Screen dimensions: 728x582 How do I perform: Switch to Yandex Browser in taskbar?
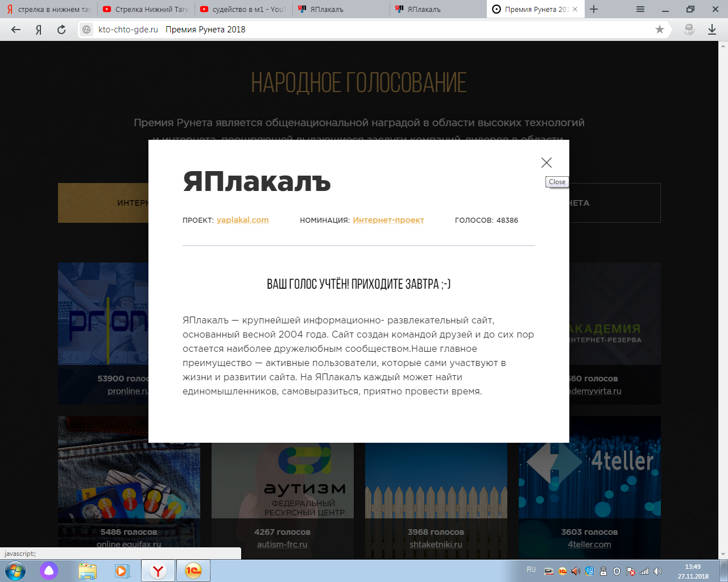coord(158,571)
